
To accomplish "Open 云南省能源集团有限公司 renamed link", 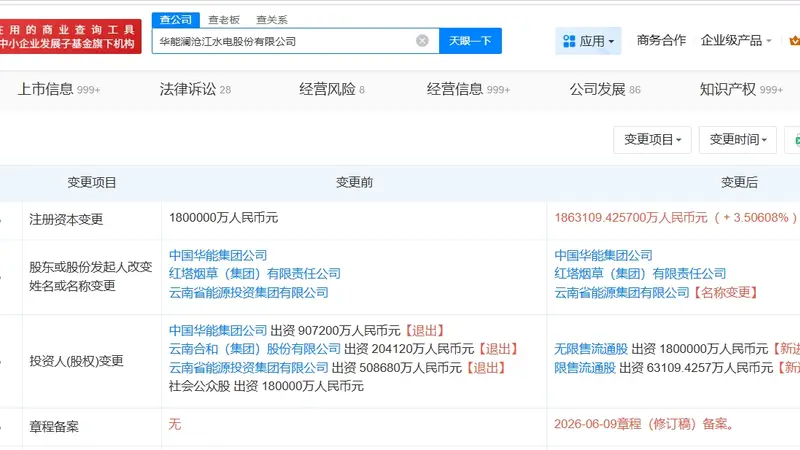I will pyautogui.click(x=622, y=293).
